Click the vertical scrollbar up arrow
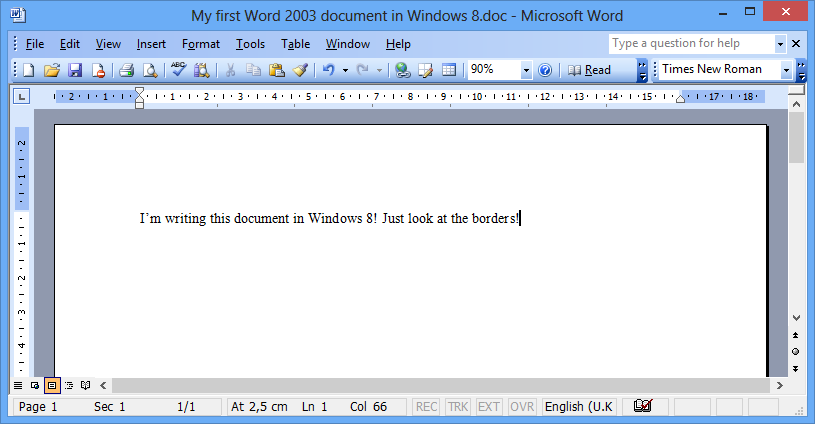This screenshot has height=424, width=815. 796,104
